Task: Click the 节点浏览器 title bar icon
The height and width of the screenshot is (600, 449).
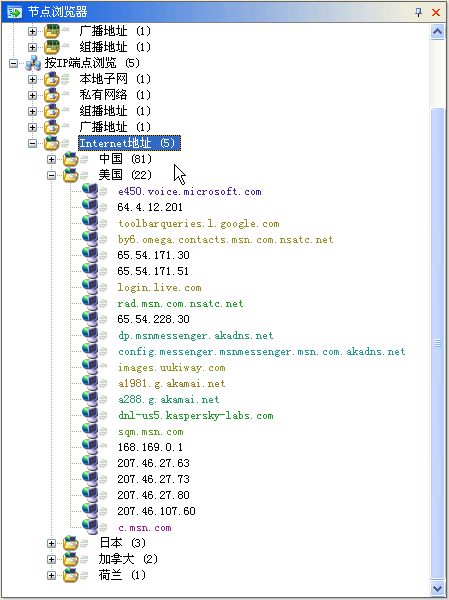Action: click(x=15, y=12)
